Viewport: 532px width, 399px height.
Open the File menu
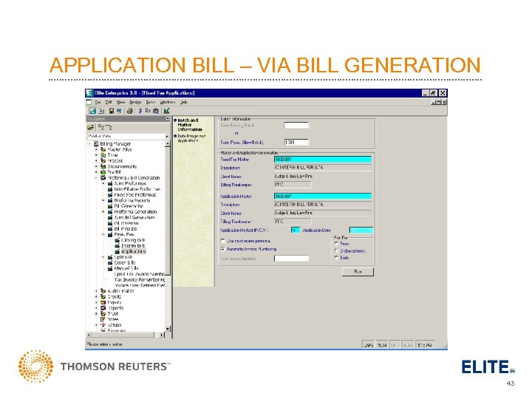tap(98, 102)
